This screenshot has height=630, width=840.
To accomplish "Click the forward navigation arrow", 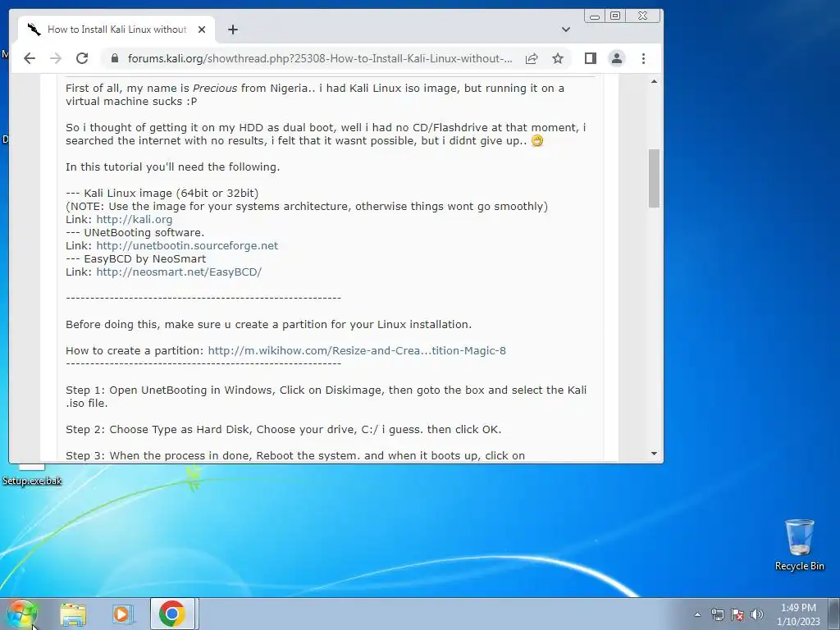I will click(56, 58).
